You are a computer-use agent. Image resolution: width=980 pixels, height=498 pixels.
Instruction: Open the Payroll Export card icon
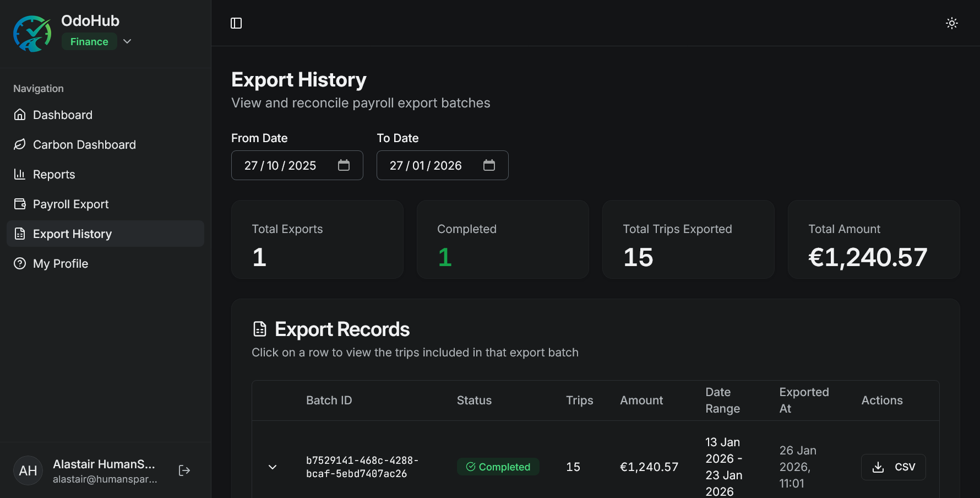[20, 204]
